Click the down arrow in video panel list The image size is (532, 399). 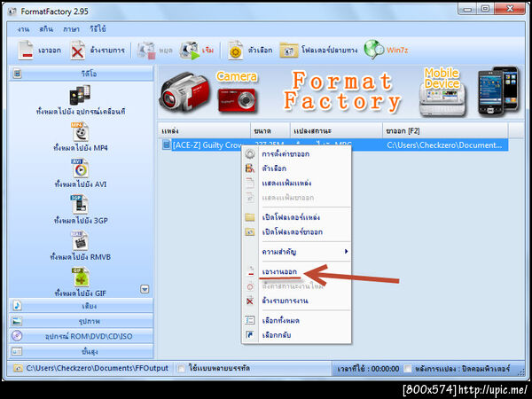pos(145,289)
